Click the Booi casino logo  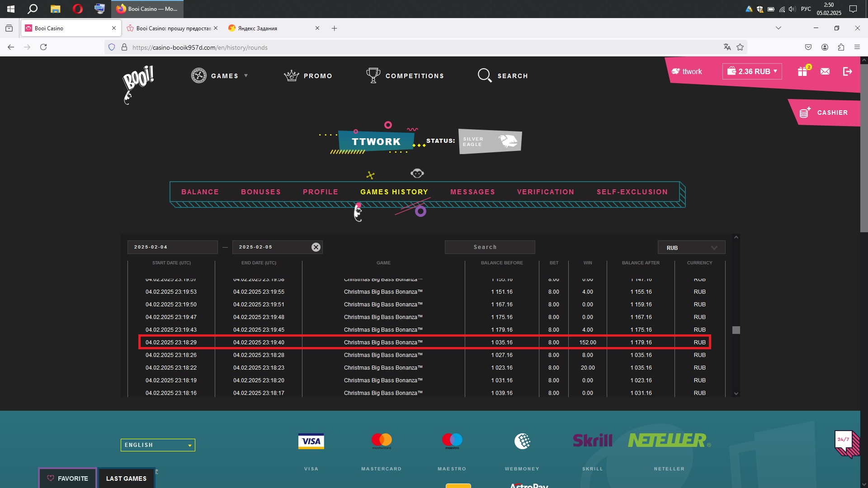pos(138,84)
